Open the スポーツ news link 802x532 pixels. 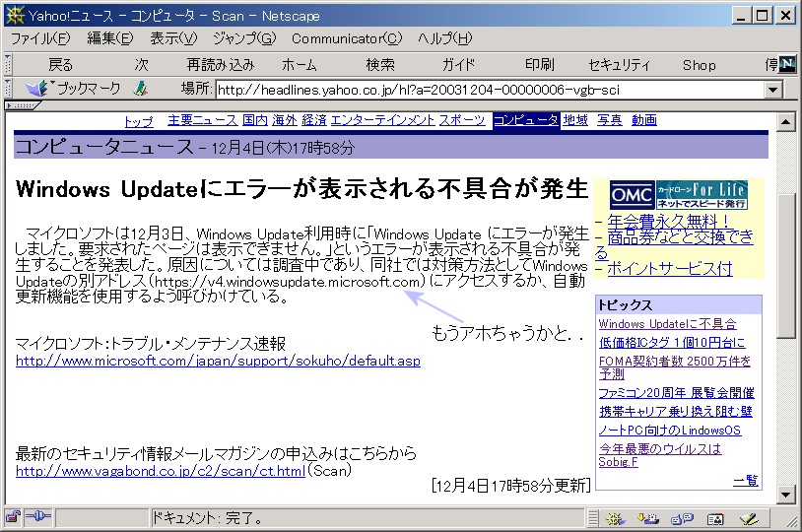(462, 121)
